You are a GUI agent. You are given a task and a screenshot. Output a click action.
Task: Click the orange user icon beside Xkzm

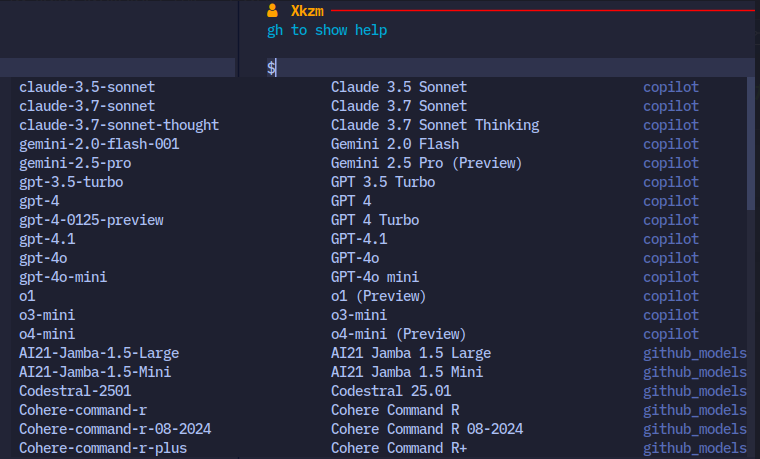272,11
